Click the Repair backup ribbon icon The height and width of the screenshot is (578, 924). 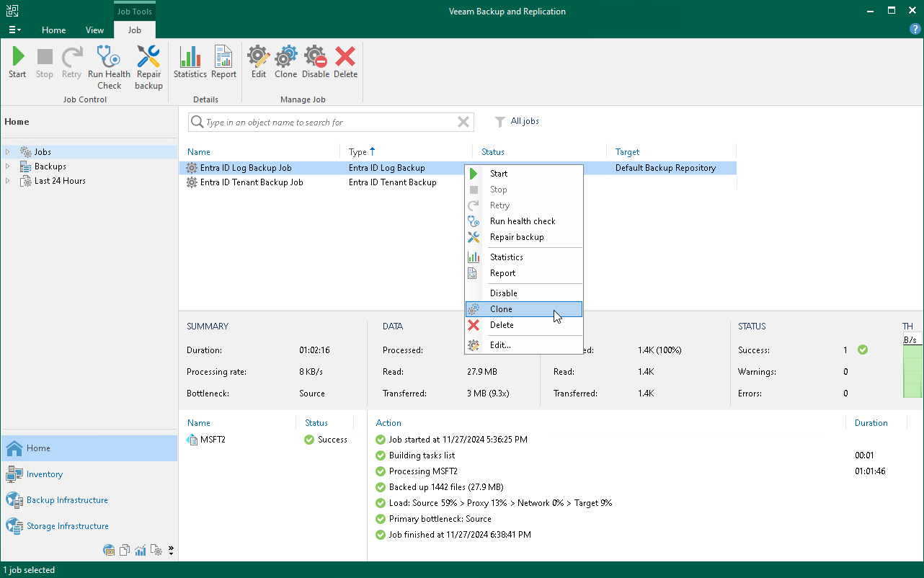[x=148, y=56]
